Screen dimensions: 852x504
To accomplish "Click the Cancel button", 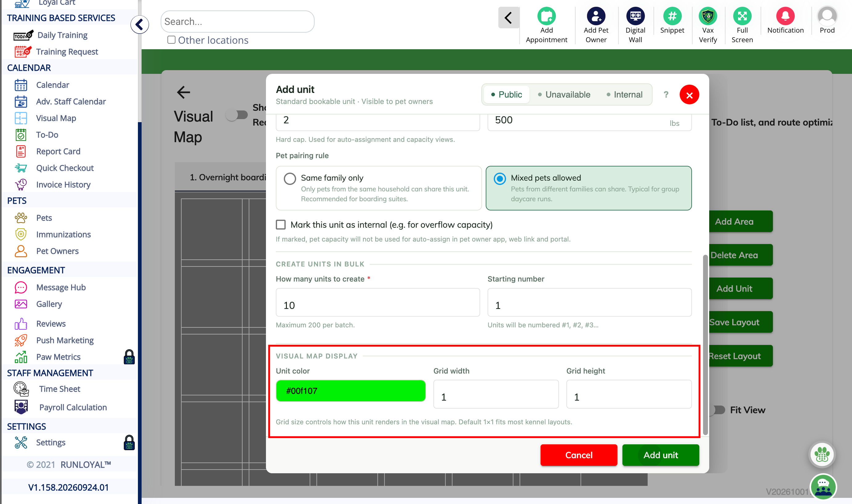I will click(x=579, y=455).
